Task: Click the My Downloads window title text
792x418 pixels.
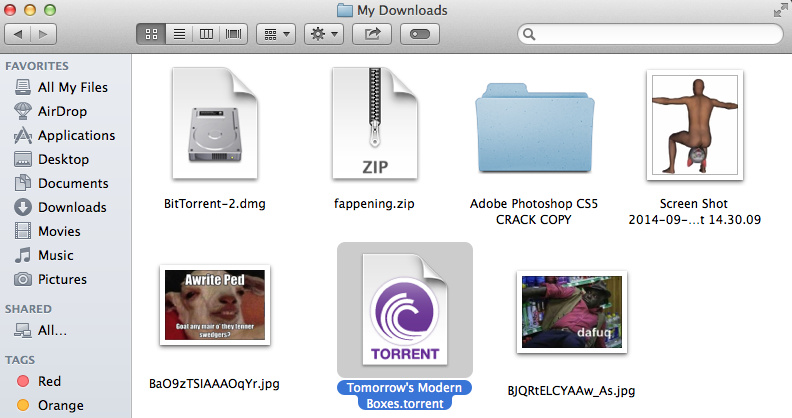Action: [x=402, y=10]
